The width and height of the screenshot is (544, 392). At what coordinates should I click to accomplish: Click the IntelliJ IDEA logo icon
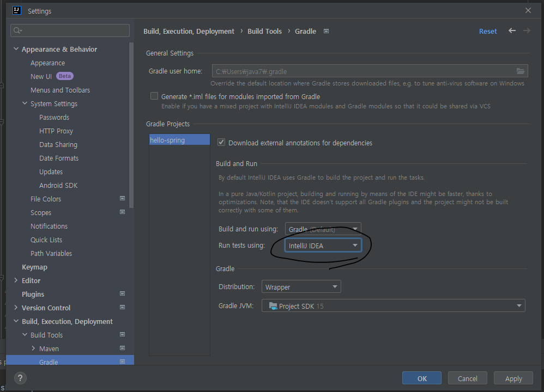point(17,10)
